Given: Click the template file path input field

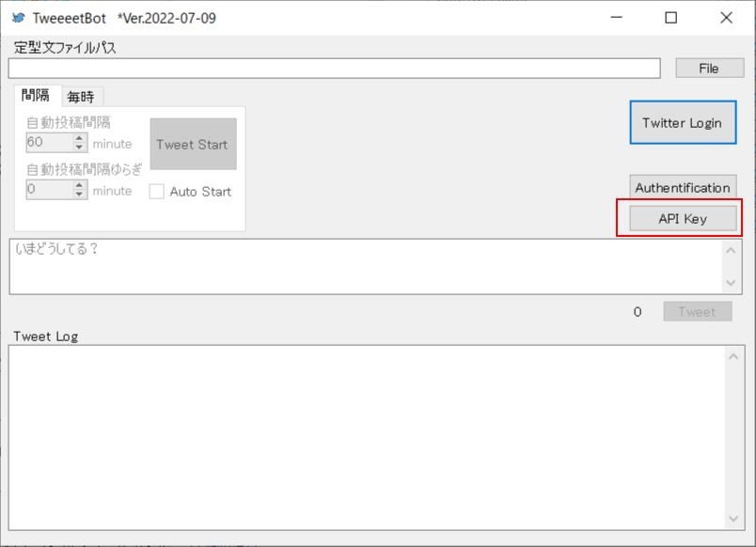Looking at the screenshot, I should coord(334,69).
